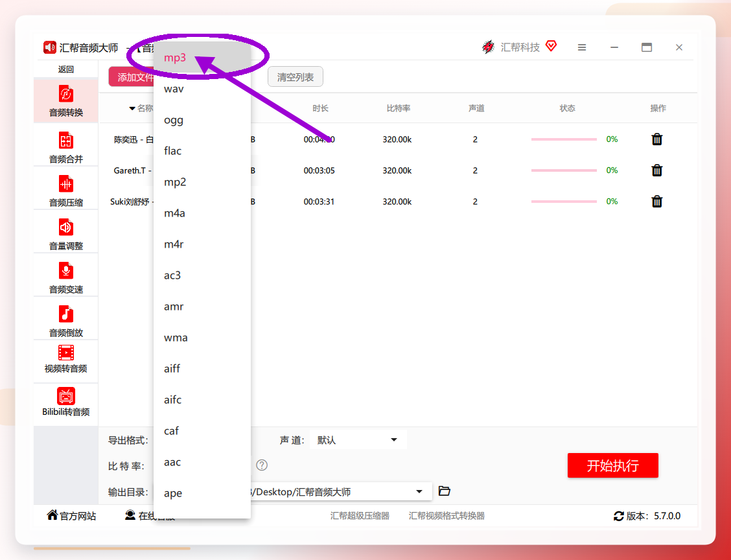Open the 音频压缩 audio compress tool
The width and height of the screenshot is (731, 560).
click(65, 191)
